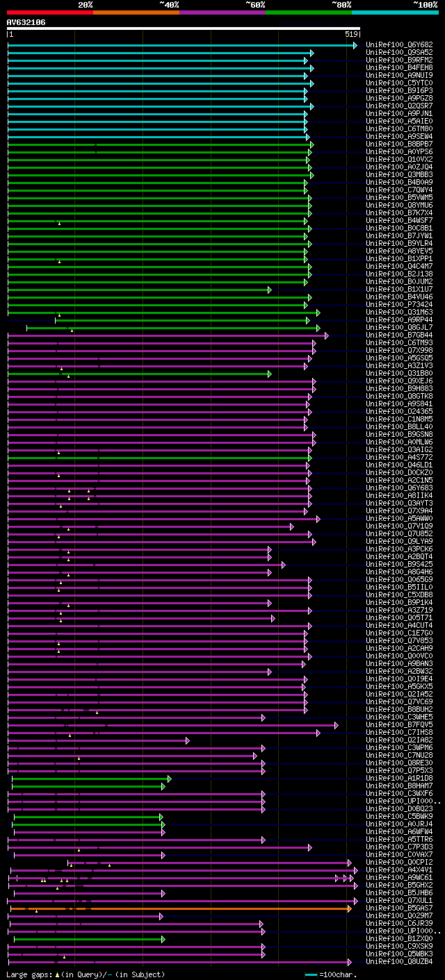Select hit label UniRef100_Q9XEJ6
Viewport: 445px width, 980px height.
pyautogui.click(x=399, y=381)
